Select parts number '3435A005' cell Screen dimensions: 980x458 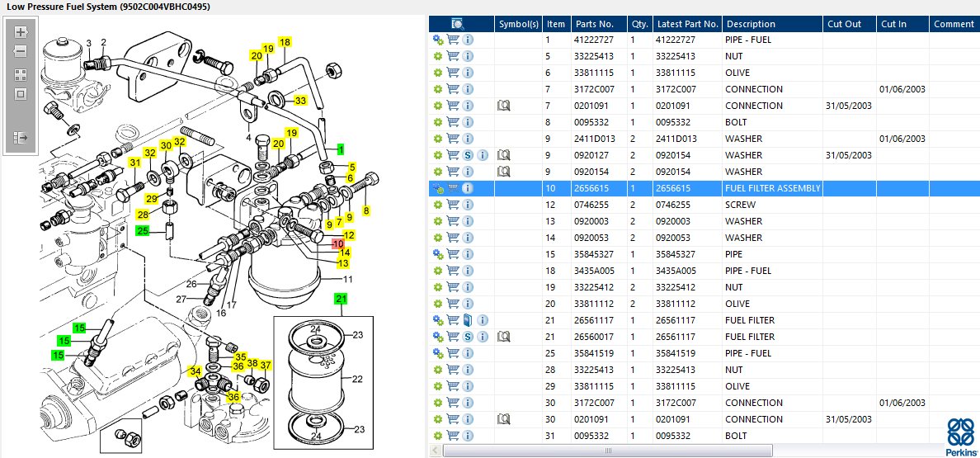[x=599, y=271]
